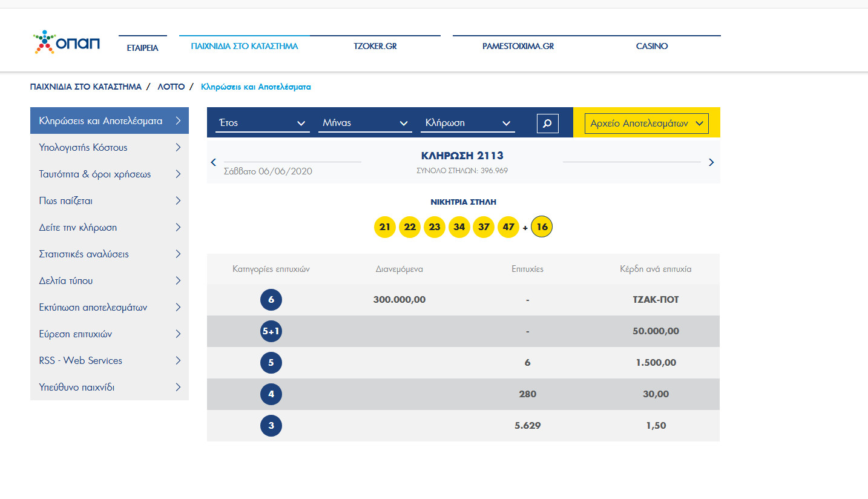Click 50.000,00 prize cell
This screenshot has height=499, width=868.
pos(656,331)
